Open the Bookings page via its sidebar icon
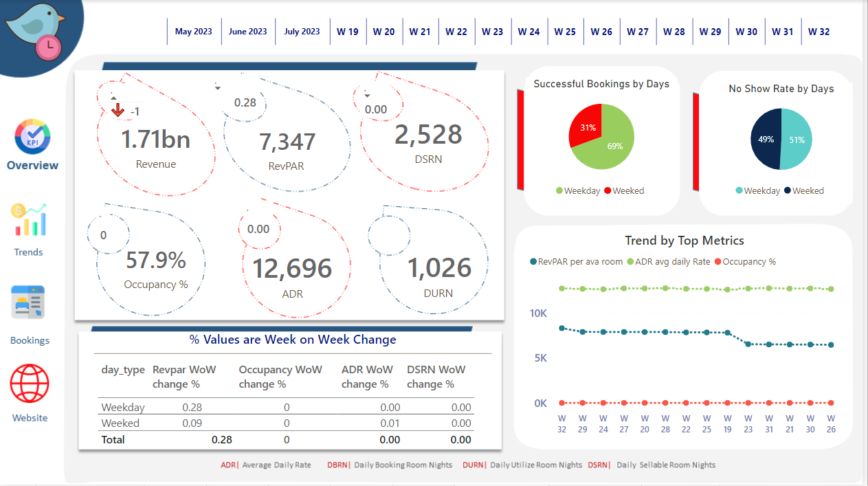Viewport: 868px width, 486px height. (28, 300)
